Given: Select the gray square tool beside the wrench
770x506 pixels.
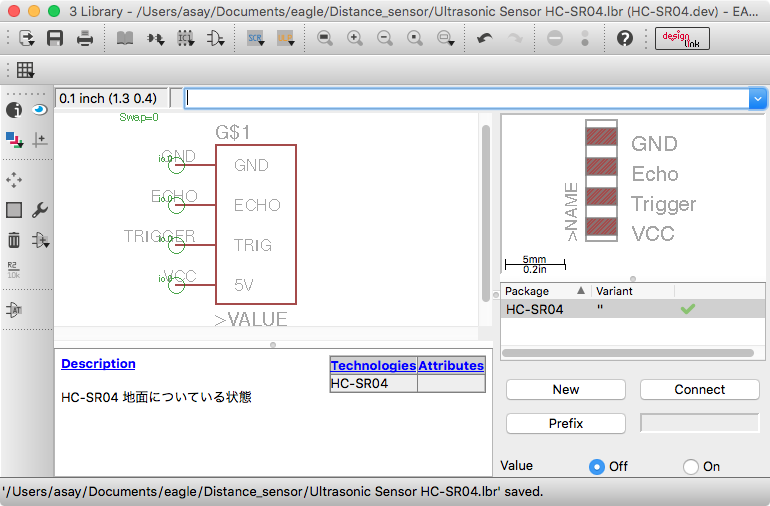Looking at the screenshot, I should (x=14, y=210).
